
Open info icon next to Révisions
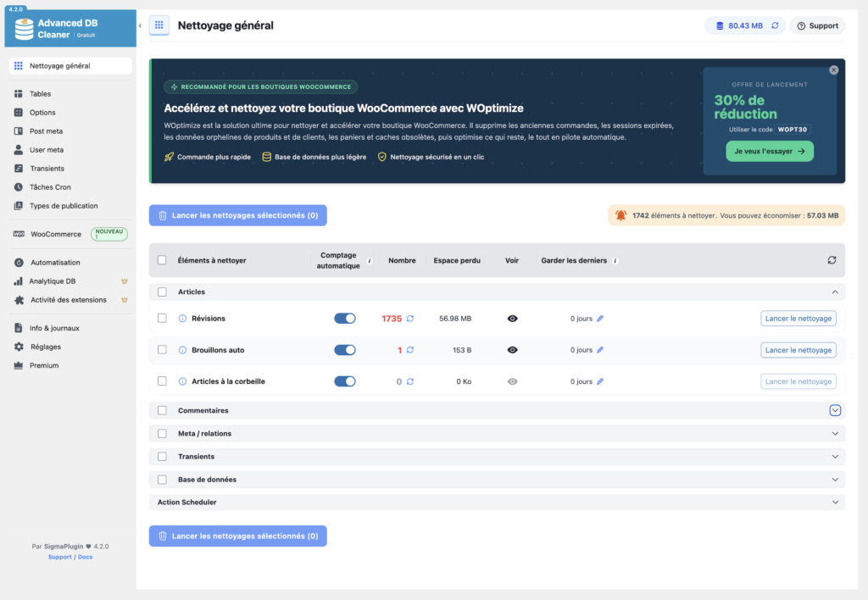(183, 319)
